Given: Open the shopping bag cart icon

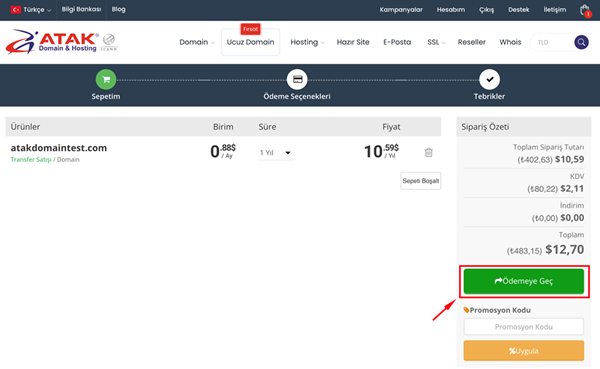Looking at the screenshot, I should click(585, 10).
